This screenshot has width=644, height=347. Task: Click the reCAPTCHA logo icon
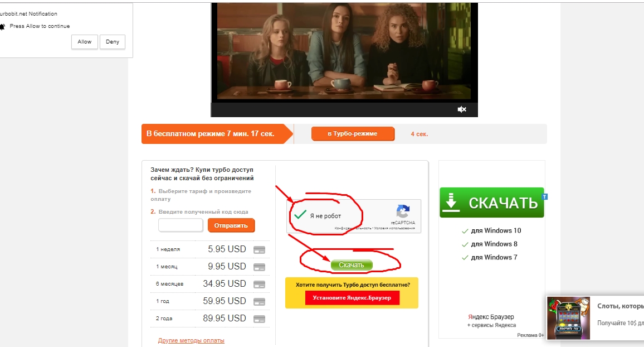coord(403,211)
